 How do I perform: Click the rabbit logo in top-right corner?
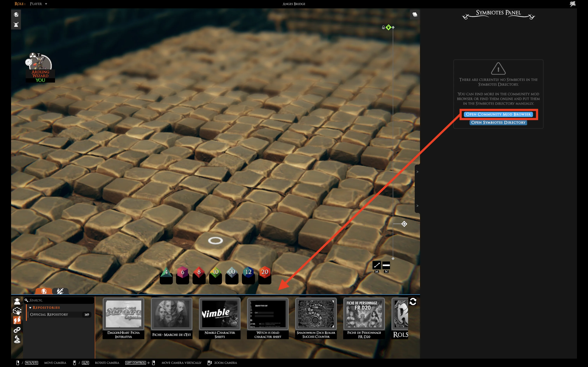(x=573, y=4)
